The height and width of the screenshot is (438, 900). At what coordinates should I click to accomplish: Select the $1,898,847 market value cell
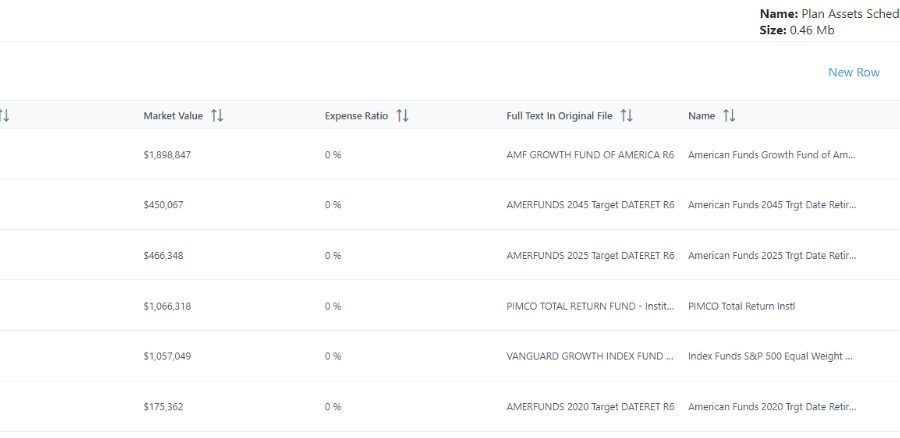pos(167,155)
